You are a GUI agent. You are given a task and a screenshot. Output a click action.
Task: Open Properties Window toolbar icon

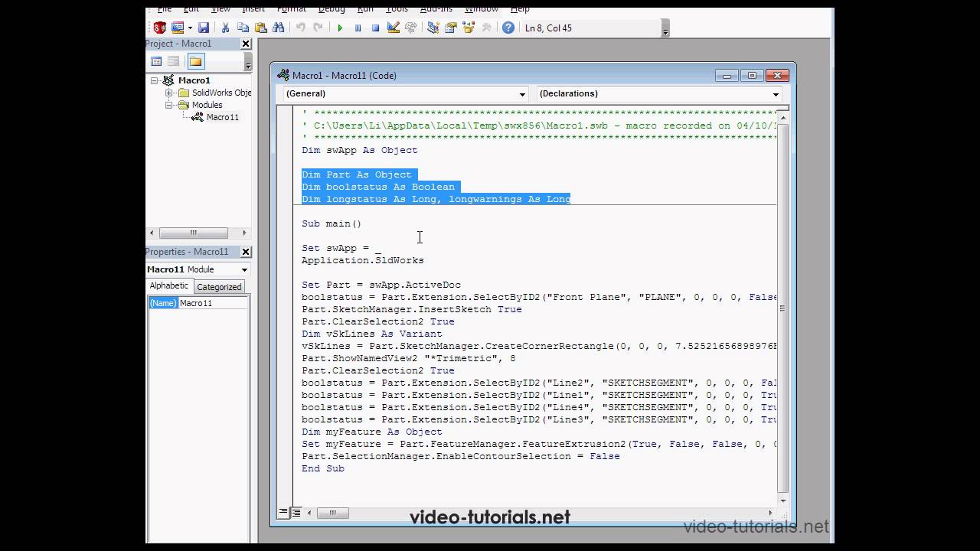coord(450,28)
